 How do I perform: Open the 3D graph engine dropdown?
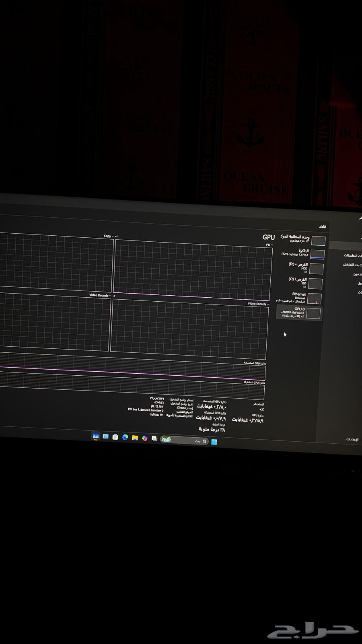pyautogui.click(x=269, y=245)
